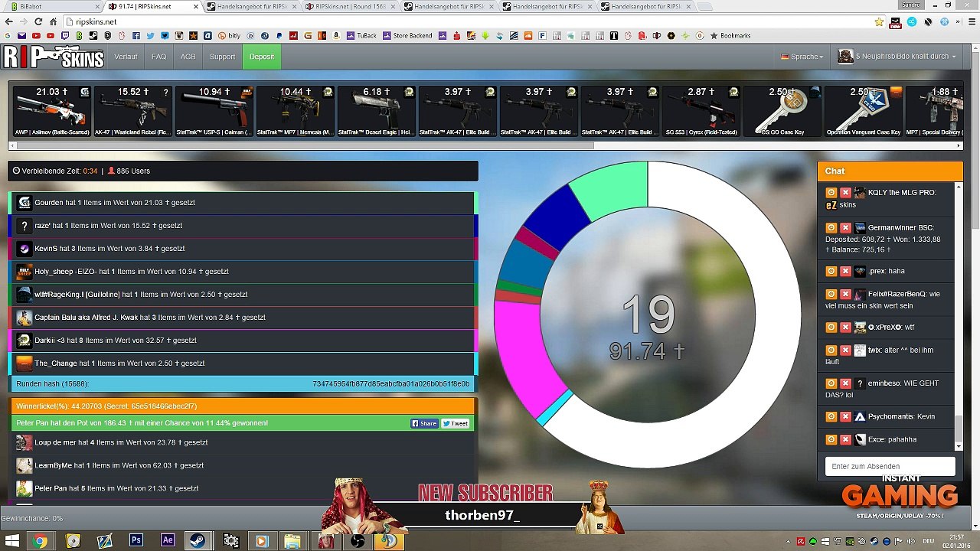This screenshot has width=980, height=551.
Task: Open OBS from the taskbar
Action: 357,540
